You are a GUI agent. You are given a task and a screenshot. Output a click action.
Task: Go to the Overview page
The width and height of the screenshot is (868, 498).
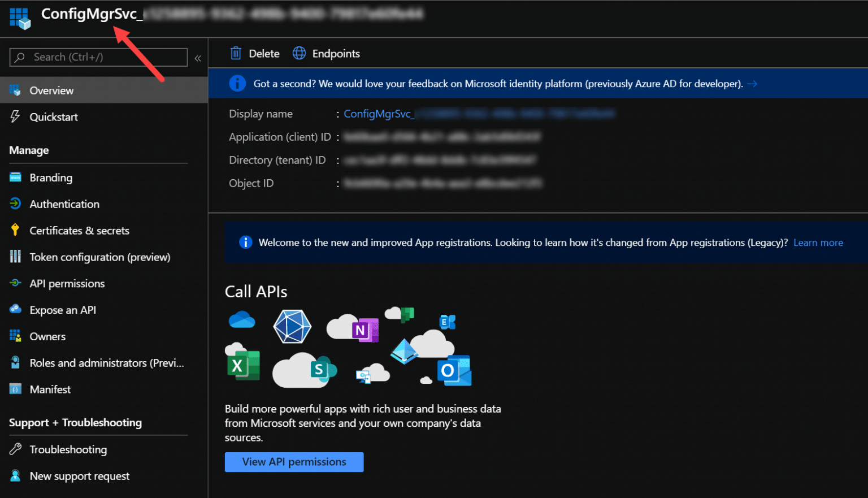click(x=51, y=90)
